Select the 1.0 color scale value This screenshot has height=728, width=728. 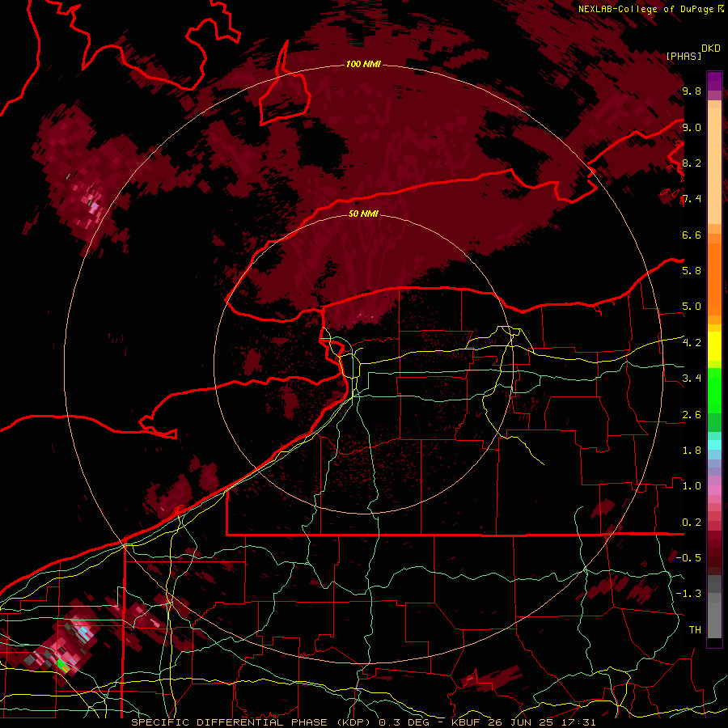[692, 485]
